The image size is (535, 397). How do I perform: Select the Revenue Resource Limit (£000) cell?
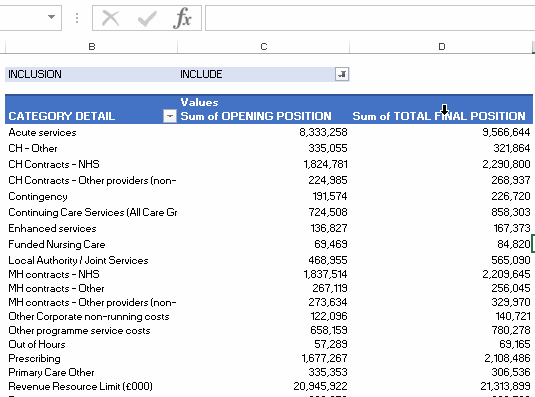click(80, 386)
